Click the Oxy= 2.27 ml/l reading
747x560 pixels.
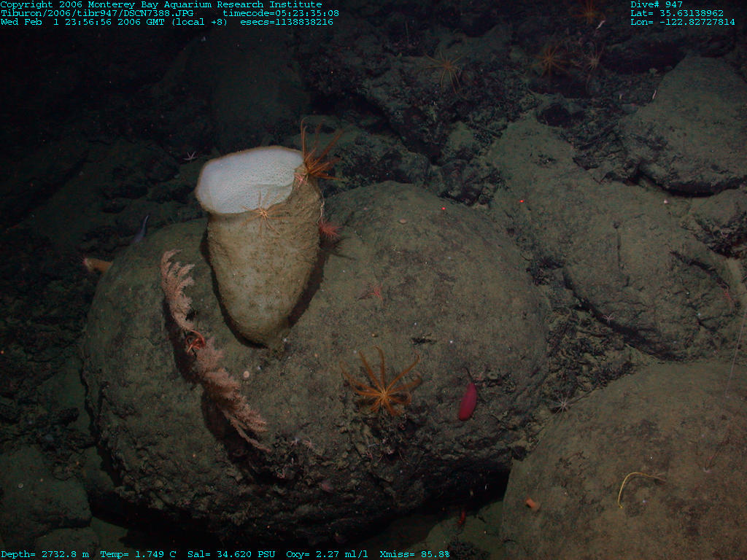[327, 554]
